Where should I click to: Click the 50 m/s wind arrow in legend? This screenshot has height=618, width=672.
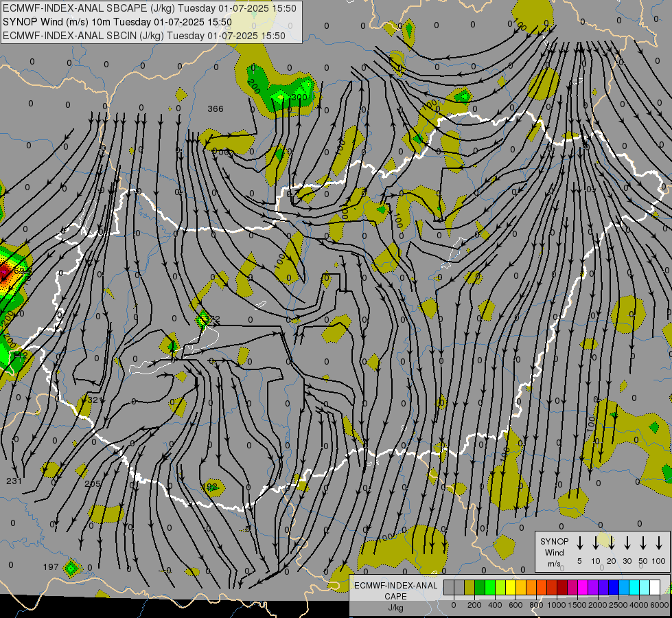point(643,543)
